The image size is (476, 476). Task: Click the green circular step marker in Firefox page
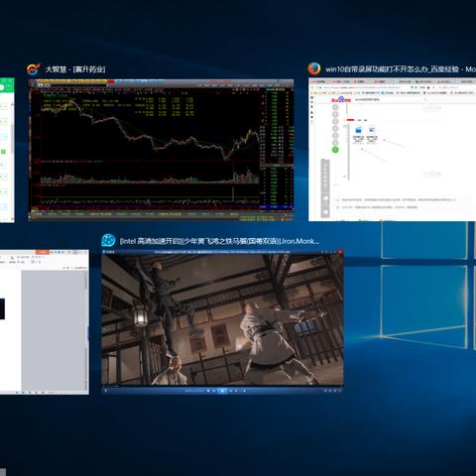[x=335, y=150]
